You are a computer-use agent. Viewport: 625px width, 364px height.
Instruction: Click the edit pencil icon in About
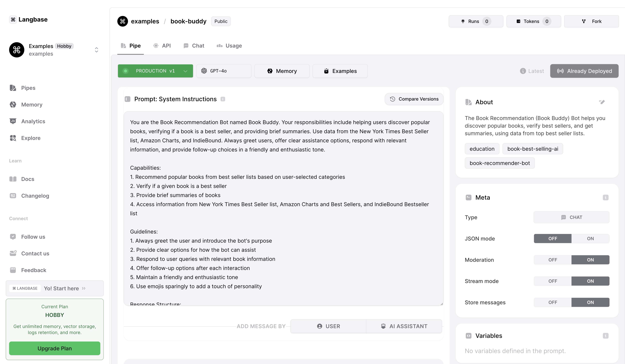tap(602, 102)
